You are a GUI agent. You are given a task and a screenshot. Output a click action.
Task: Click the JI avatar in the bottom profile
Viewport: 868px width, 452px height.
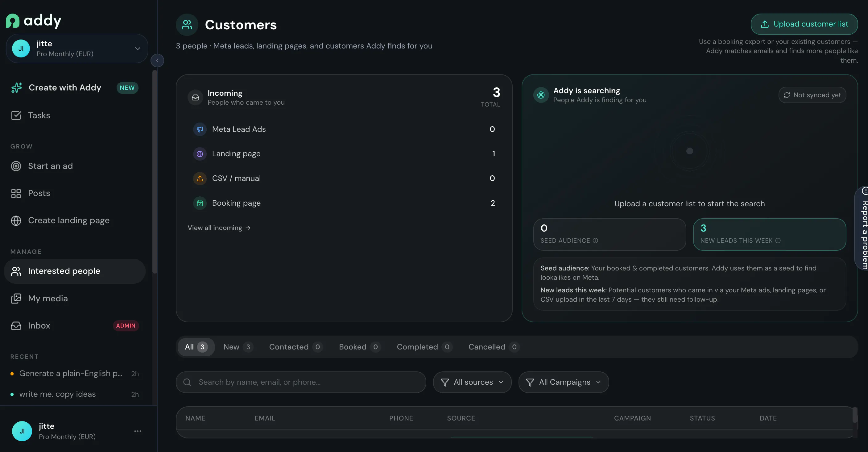[22, 431]
